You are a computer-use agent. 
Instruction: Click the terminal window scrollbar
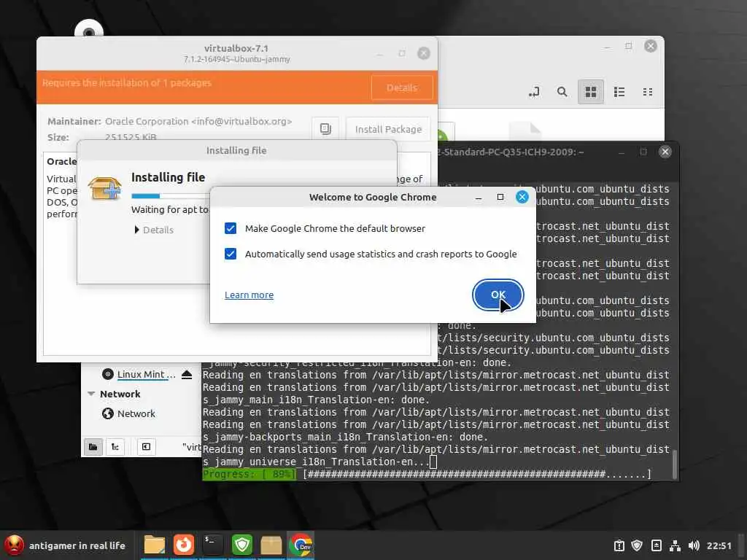pyautogui.click(x=675, y=464)
